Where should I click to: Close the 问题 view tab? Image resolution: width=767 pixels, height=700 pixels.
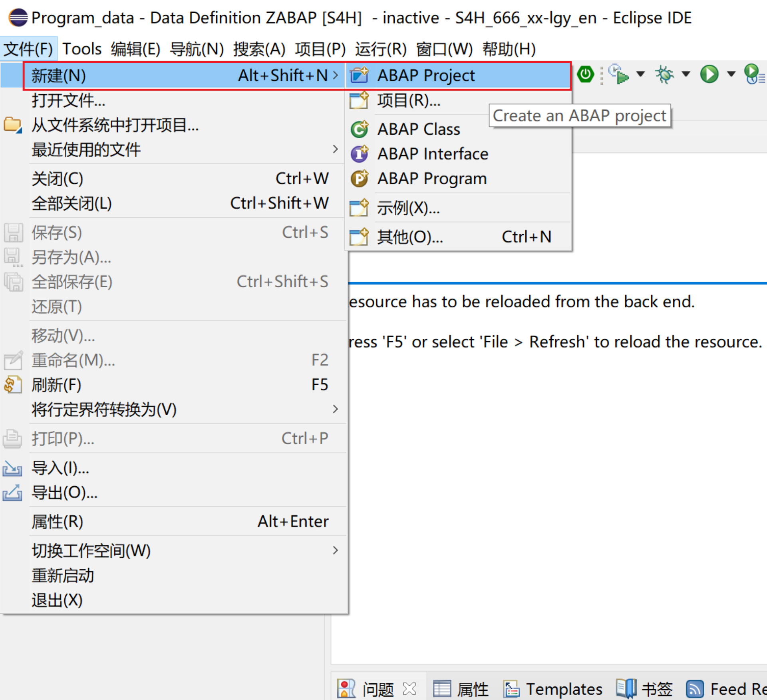[x=409, y=689]
